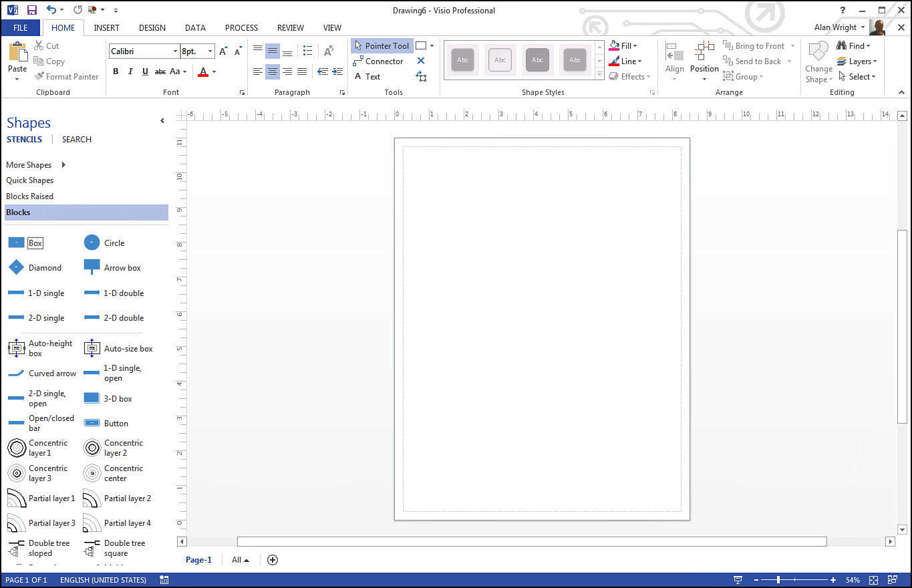Toggle strikethrough abc formatting

(x=160, y=71)
